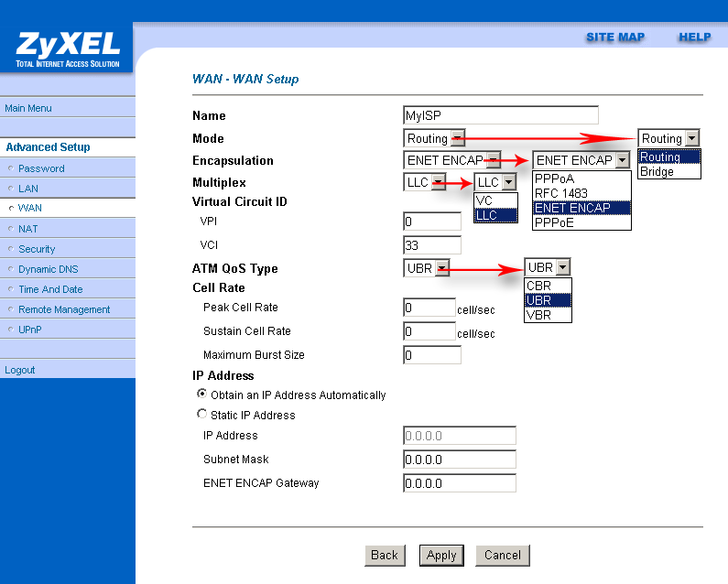The image size is (728, 584).
Task: Select WAN in the sidebar
Action: (29, 208)
